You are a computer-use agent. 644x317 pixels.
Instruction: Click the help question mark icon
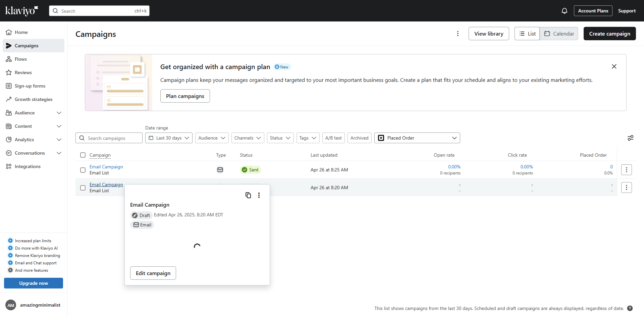click(x=630, y=308)
